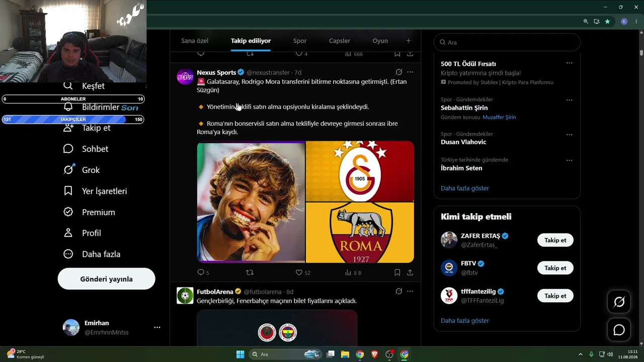Open the Dusan Vlahovic trend
Image resolution: width=644 pixels, height=362 pixels.
coord(463,142)
